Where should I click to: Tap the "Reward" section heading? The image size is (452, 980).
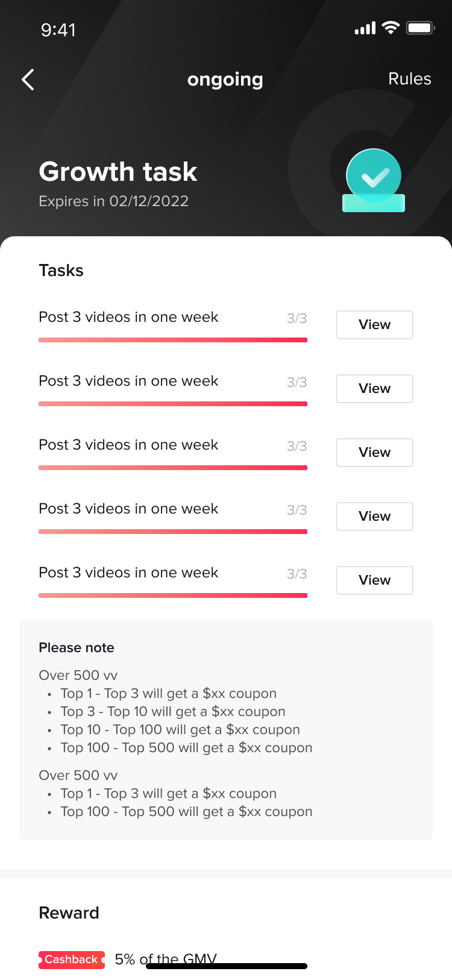69,912
